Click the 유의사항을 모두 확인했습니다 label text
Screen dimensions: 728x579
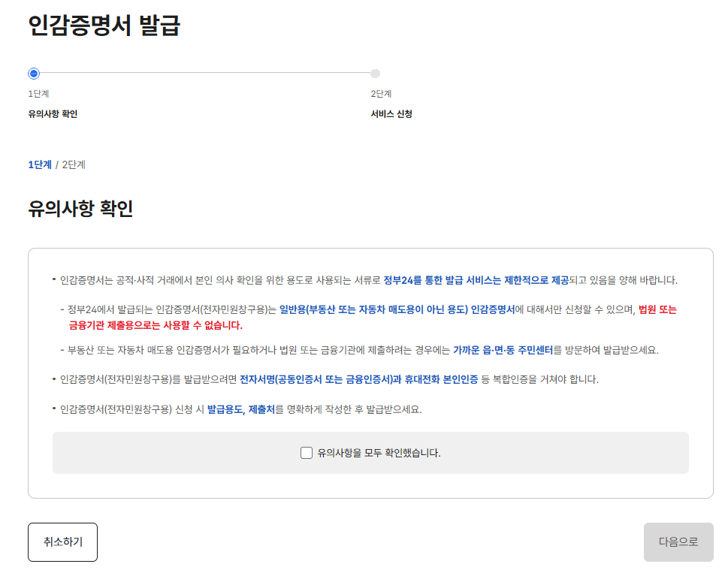(x=379, y=453)
